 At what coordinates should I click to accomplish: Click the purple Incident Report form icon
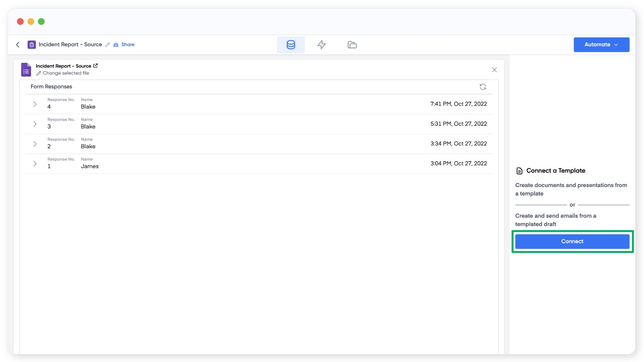point(31,45)
